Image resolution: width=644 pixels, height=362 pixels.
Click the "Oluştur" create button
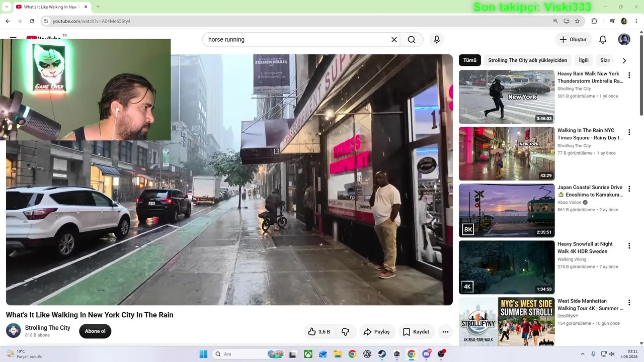pos(574,40)
